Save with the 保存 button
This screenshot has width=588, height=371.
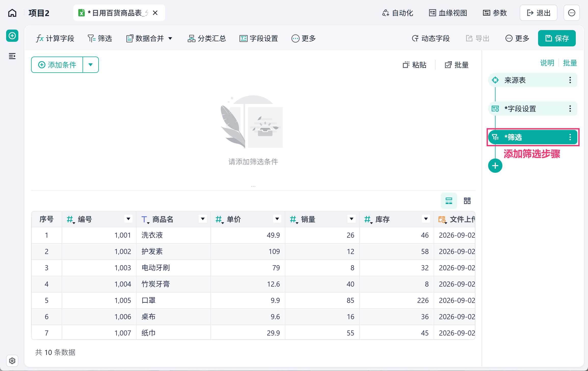click(x=557, y=38)
